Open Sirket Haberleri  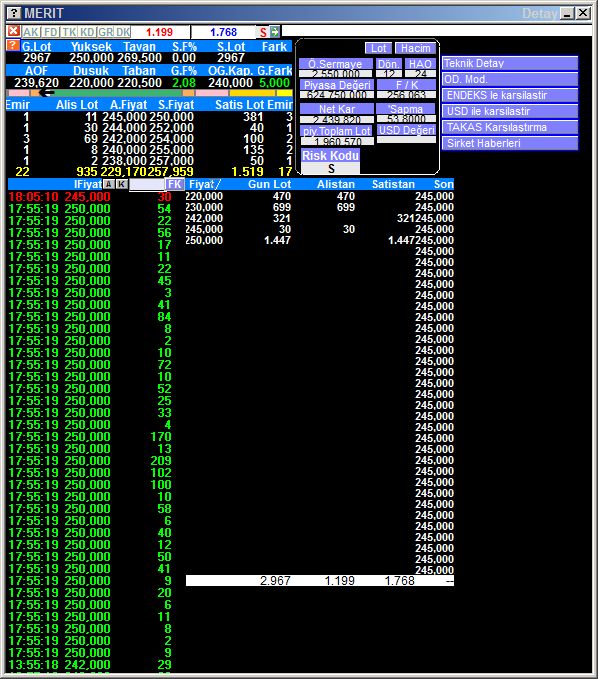click(x=510, y=143)
